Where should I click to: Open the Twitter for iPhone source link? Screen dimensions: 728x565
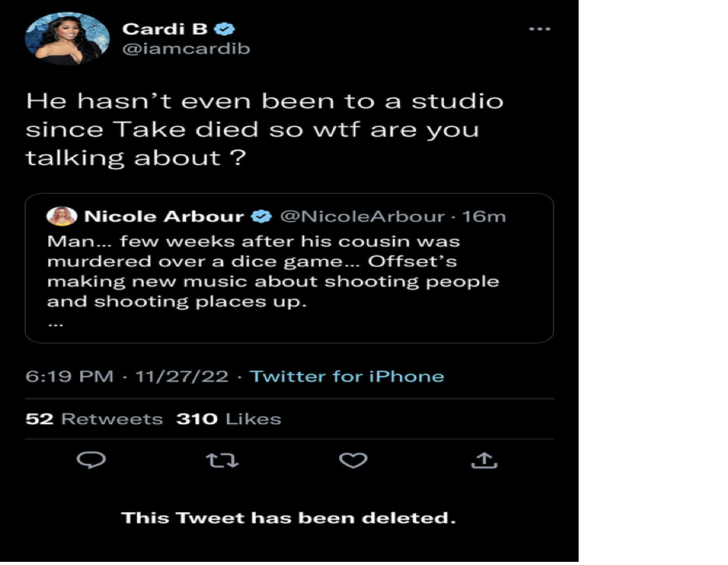coord(347,377)
